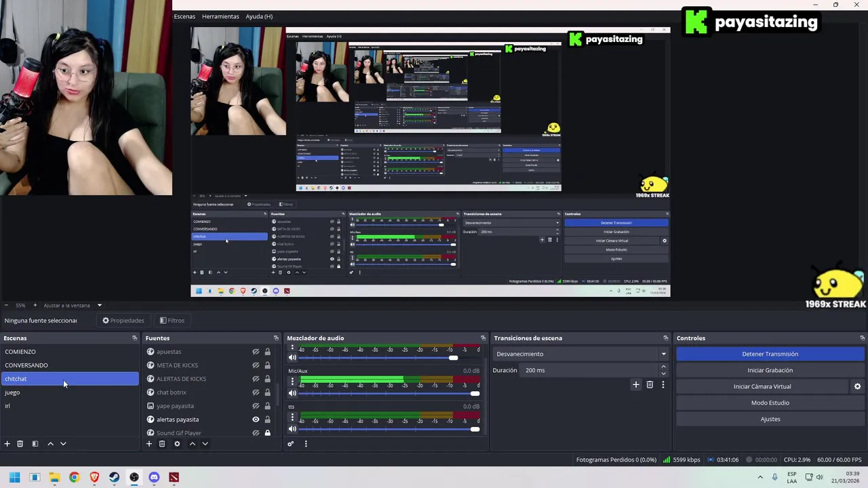This screenshot has height=488, width=868.
Task: Show the META DE KICKS source
Action: click(256, 365)
